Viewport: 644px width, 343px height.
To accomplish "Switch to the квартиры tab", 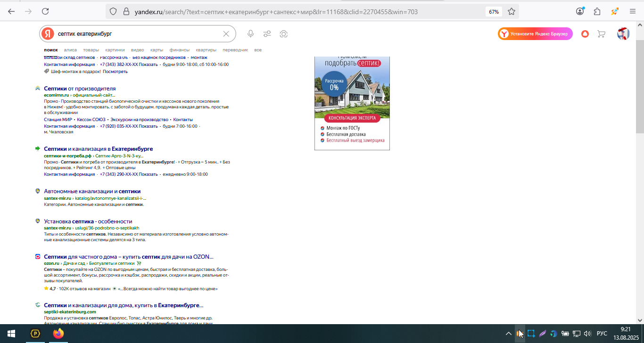I will coord(206,50).
